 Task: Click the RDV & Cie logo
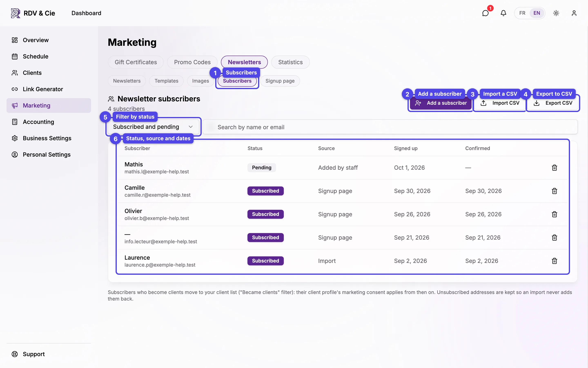(33, 13)
